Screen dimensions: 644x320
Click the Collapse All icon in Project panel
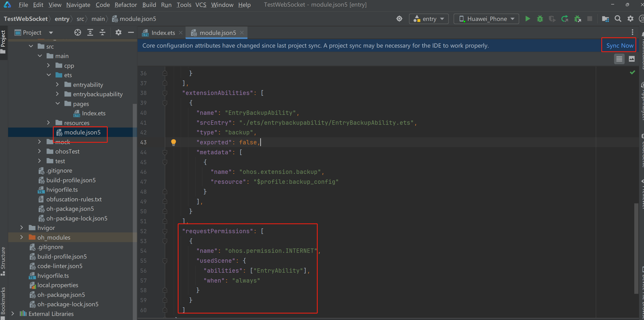coord(102,32)
